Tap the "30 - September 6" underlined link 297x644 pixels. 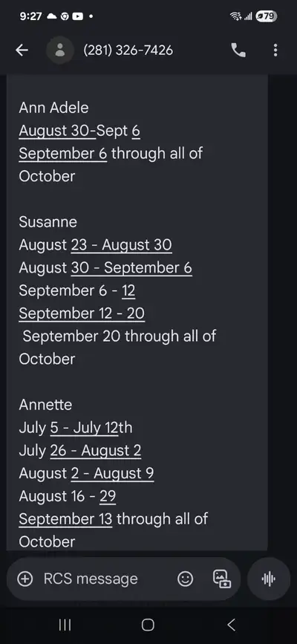(x=131, y=268)
